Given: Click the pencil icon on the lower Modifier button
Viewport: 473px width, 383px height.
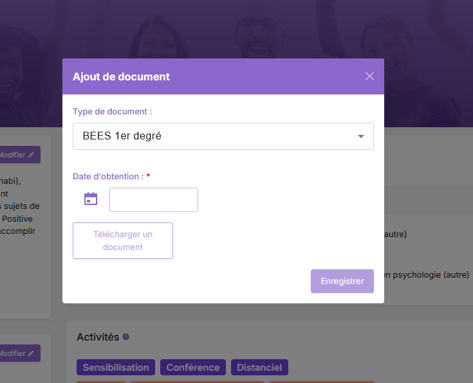Looking at the screenshot, I should [31, 353].
